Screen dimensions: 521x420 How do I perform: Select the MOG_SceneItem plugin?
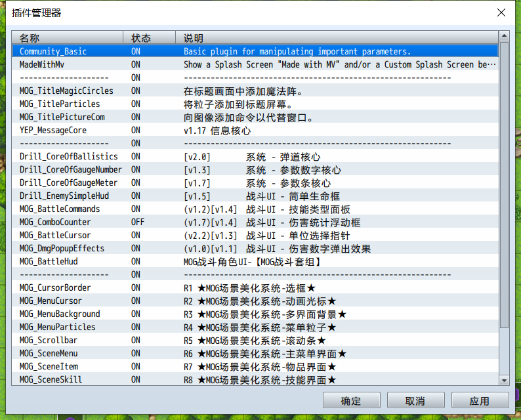click(x=255, y=366)
